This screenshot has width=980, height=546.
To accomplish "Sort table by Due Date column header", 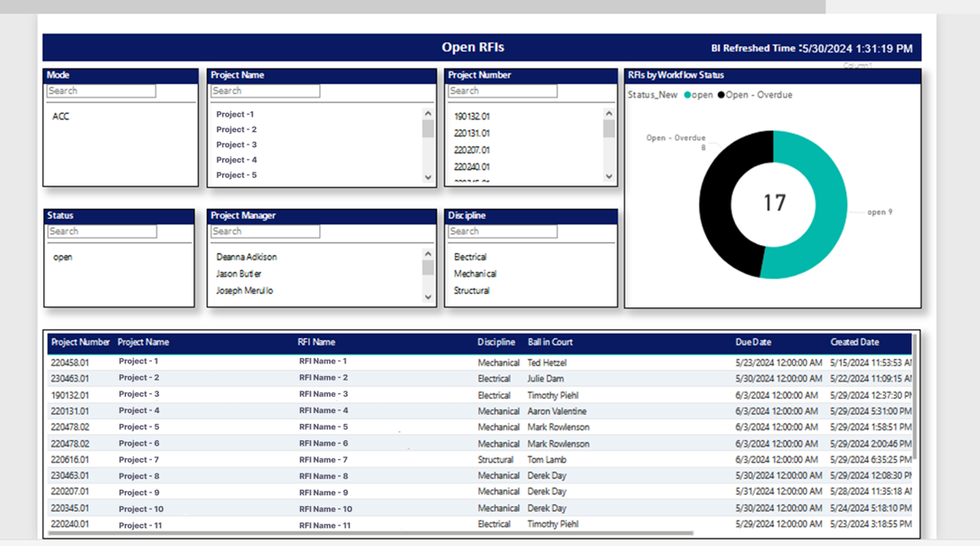I will click(753, 343).
